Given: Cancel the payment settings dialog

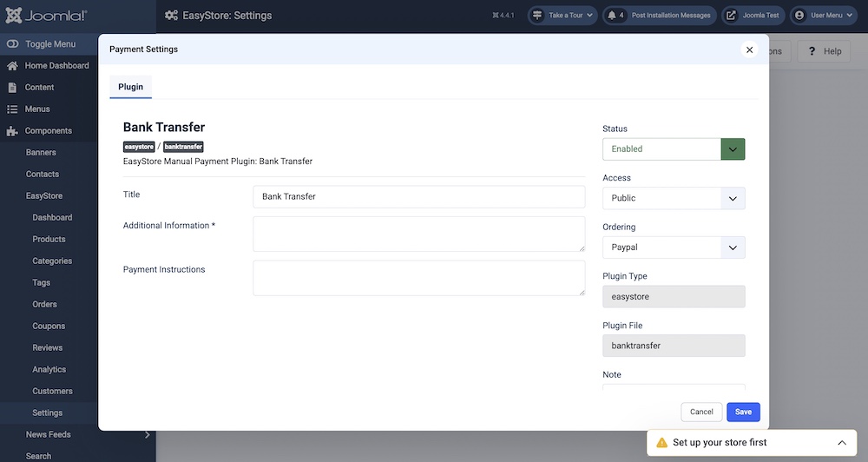Looking at the screenshot, I should click(x=701, y=412).
